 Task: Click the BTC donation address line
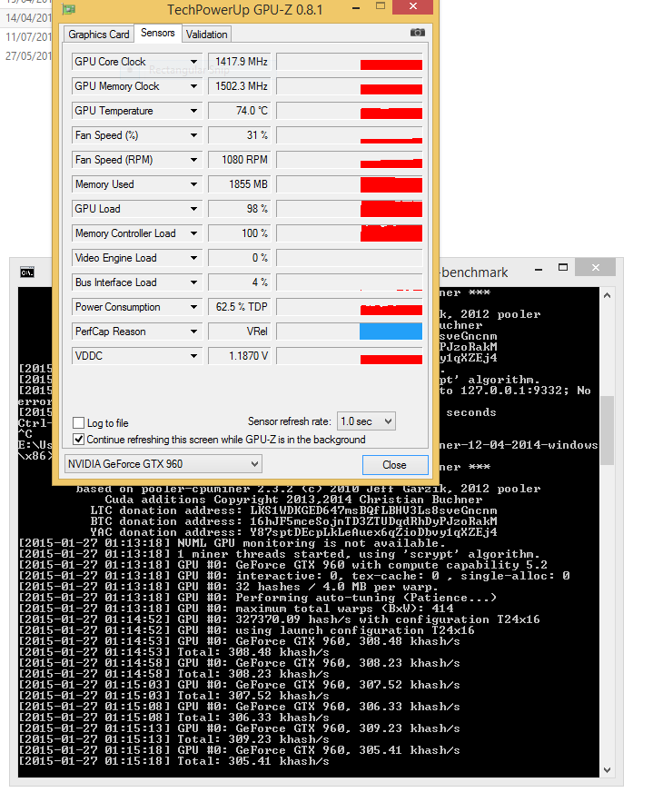(293, 521)
